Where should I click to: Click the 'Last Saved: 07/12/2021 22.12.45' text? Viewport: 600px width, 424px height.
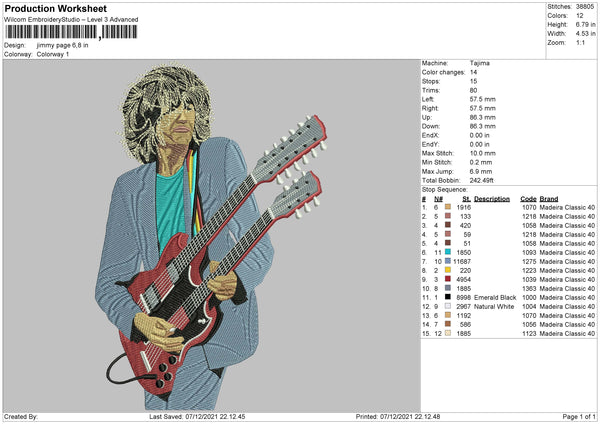pos(197,417)
